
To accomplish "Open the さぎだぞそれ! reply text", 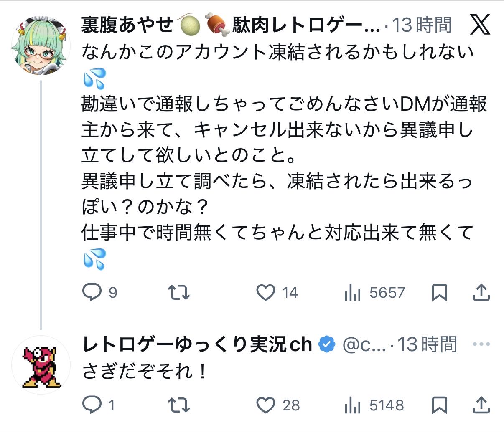I will point(144,371).
